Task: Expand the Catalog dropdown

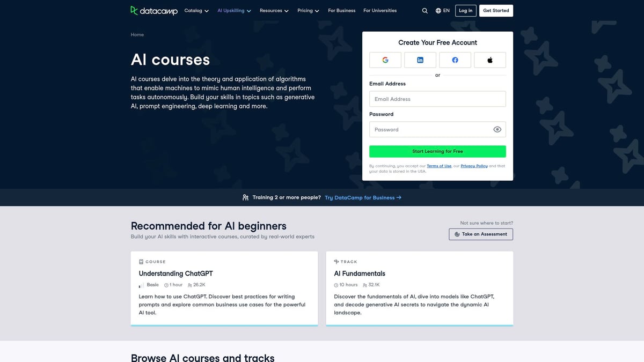Action: [x=196, y=11]
